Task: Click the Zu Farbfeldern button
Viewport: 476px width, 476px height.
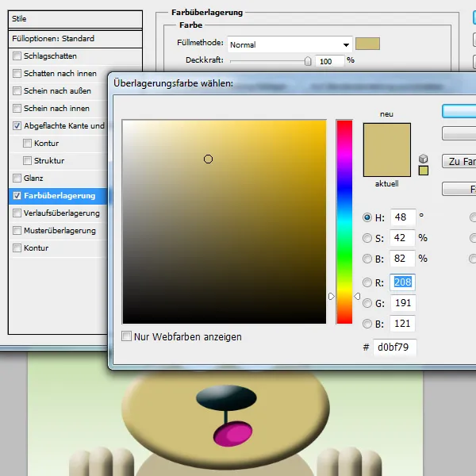Action: [x=459, y=161]
